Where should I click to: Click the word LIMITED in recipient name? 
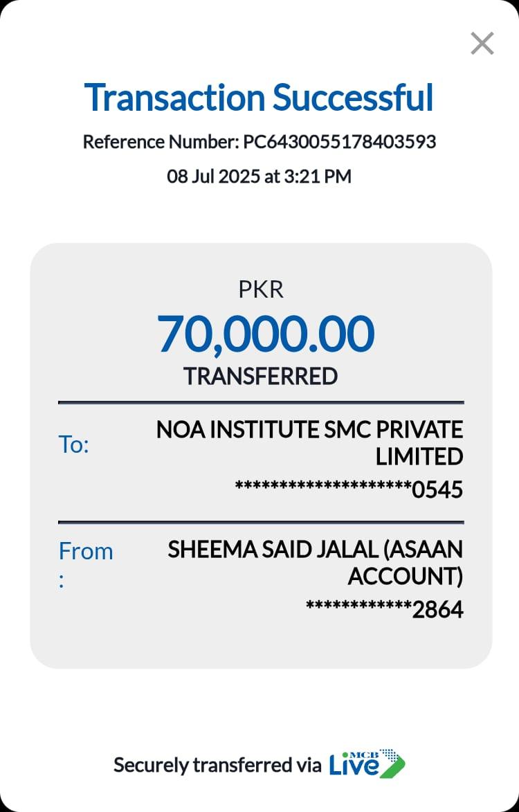click(419, 457)
